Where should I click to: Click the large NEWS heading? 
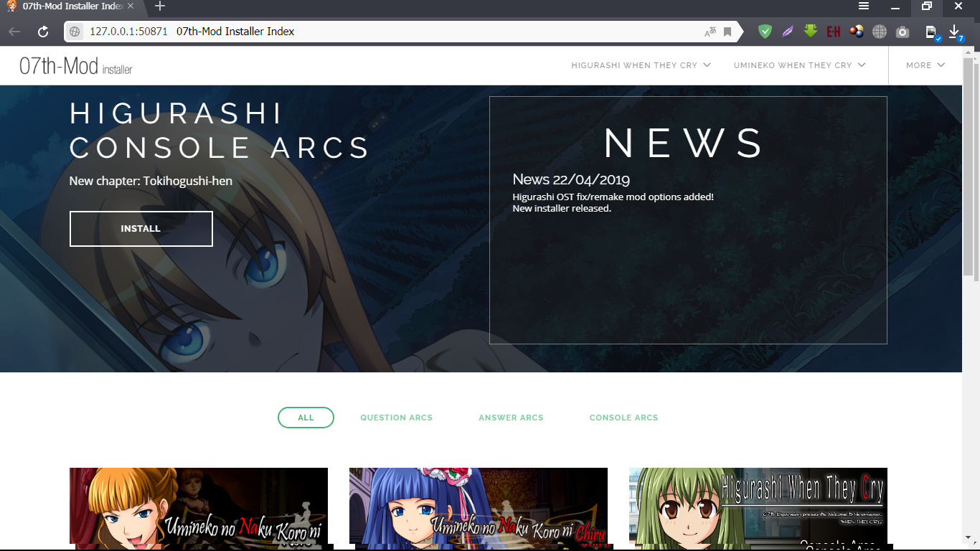click(x=684, y=143)
